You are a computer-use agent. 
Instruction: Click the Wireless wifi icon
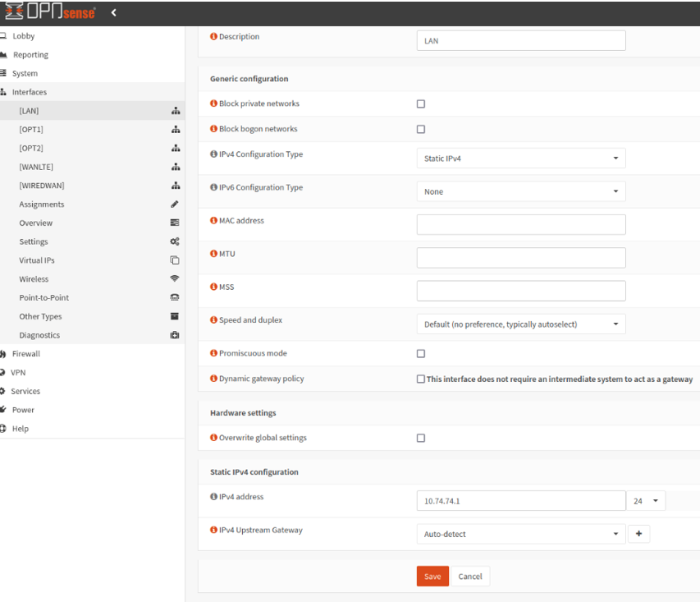(175, 278)
